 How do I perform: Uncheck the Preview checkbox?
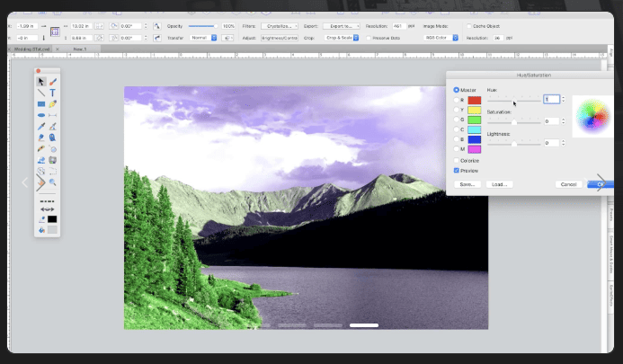point(456,171)
